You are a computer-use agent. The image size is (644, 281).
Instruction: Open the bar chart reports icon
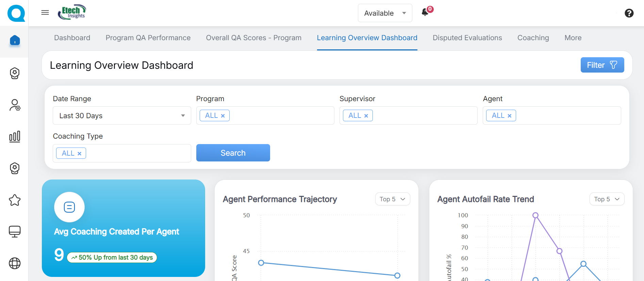pos(15,137)
